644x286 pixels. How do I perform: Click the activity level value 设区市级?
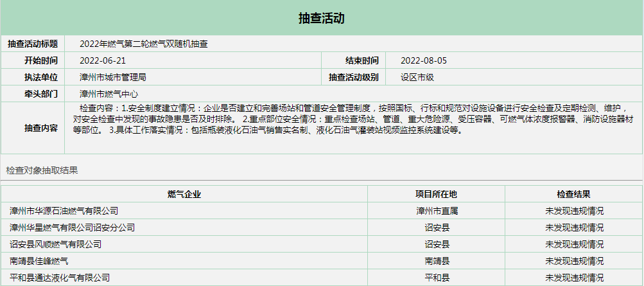(417, 78)
